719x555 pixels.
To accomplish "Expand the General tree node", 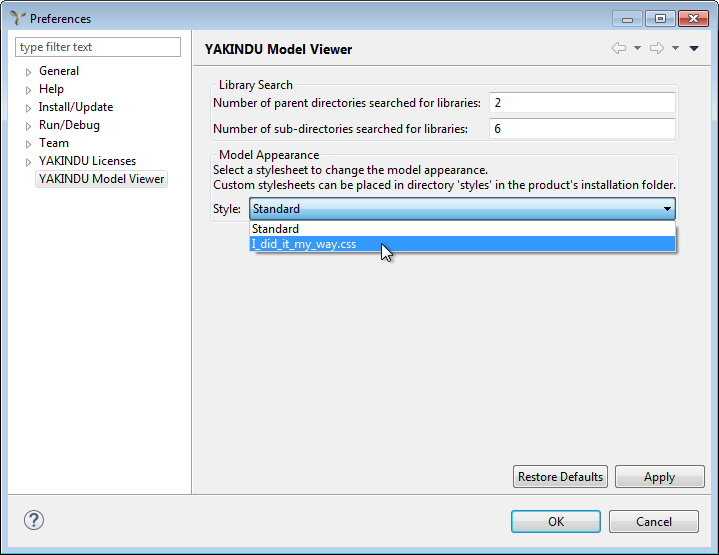I will coord(29,72).
